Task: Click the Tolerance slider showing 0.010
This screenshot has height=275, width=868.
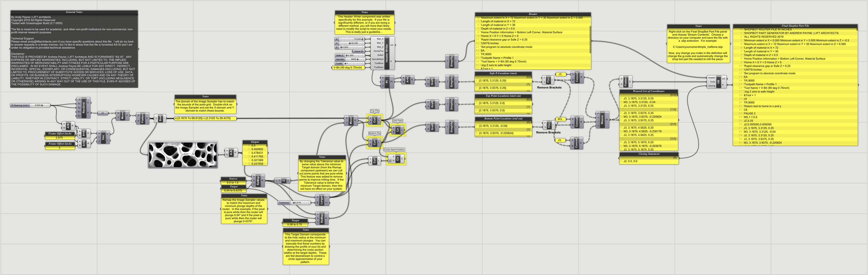Action: tap(294, 203)
